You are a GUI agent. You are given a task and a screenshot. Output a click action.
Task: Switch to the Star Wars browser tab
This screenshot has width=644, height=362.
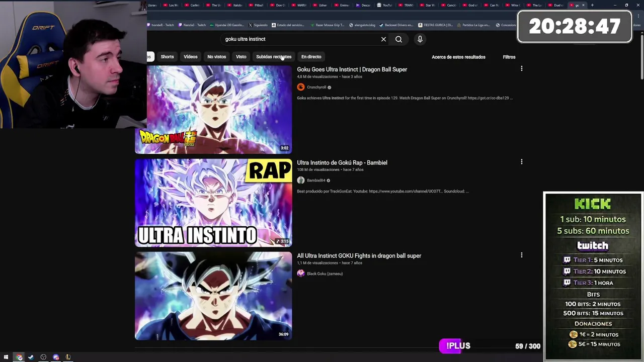(428, 5)
